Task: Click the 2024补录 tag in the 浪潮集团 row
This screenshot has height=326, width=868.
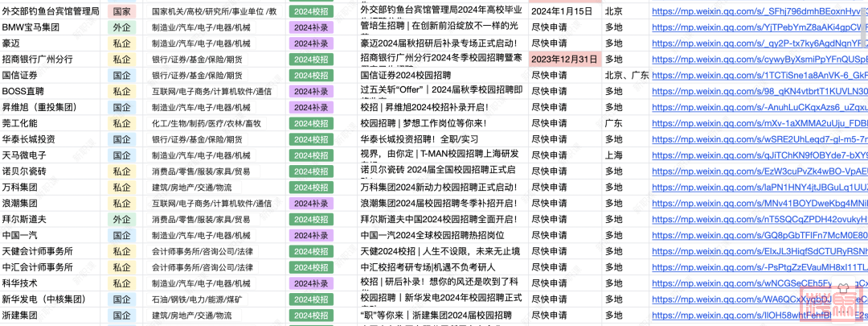Action: tap(311, 204)
